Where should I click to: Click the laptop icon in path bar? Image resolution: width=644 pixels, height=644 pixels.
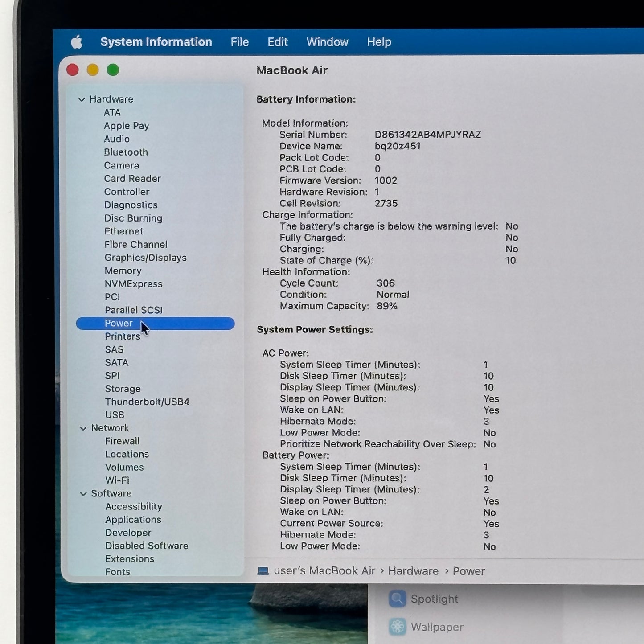[263, 571]
